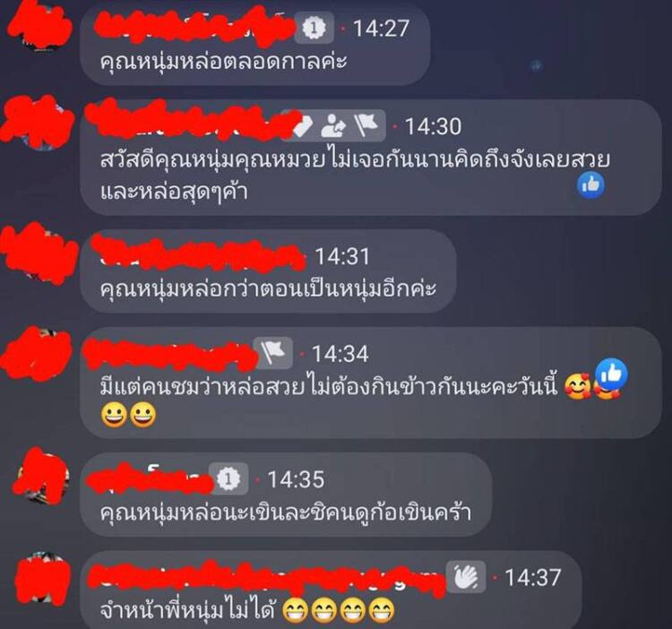Open the 14:27 timestamp link
The width and height of the screenshot is (672, 629).
point(381,29)
